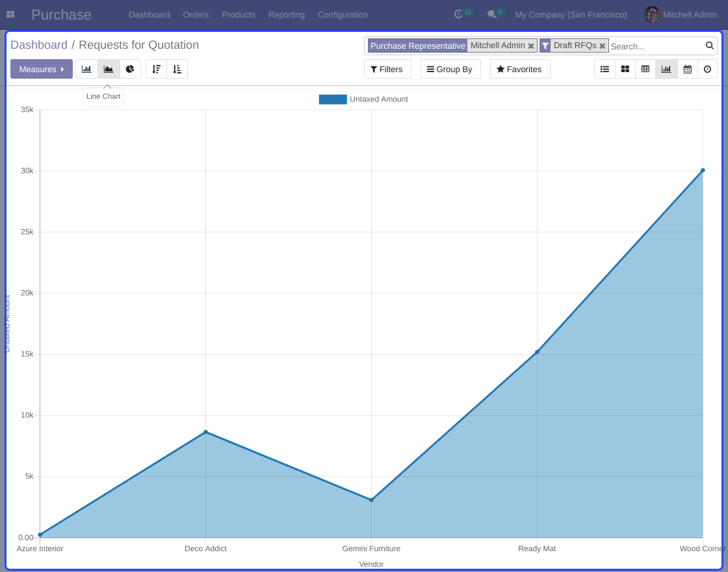This screenshot has width=728, height=572.
Task: Open the Orders menu
Action: tap(196, 15)
